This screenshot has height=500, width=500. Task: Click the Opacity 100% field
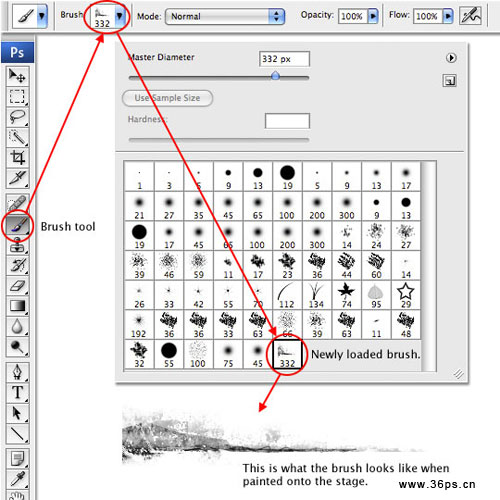353,16
